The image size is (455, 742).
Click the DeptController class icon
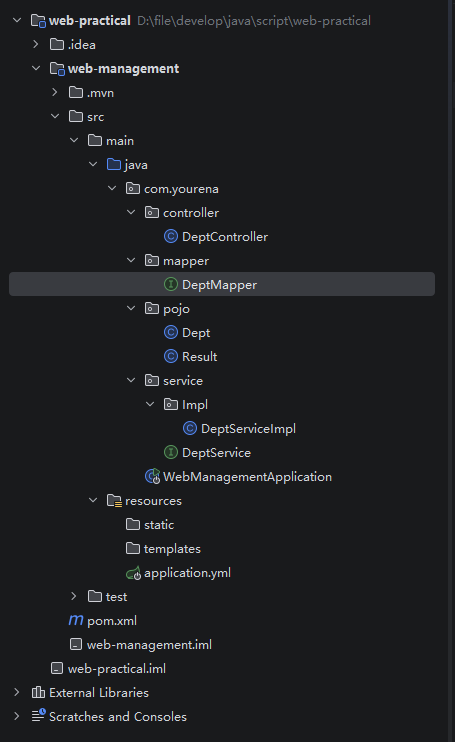click(171, 236)
